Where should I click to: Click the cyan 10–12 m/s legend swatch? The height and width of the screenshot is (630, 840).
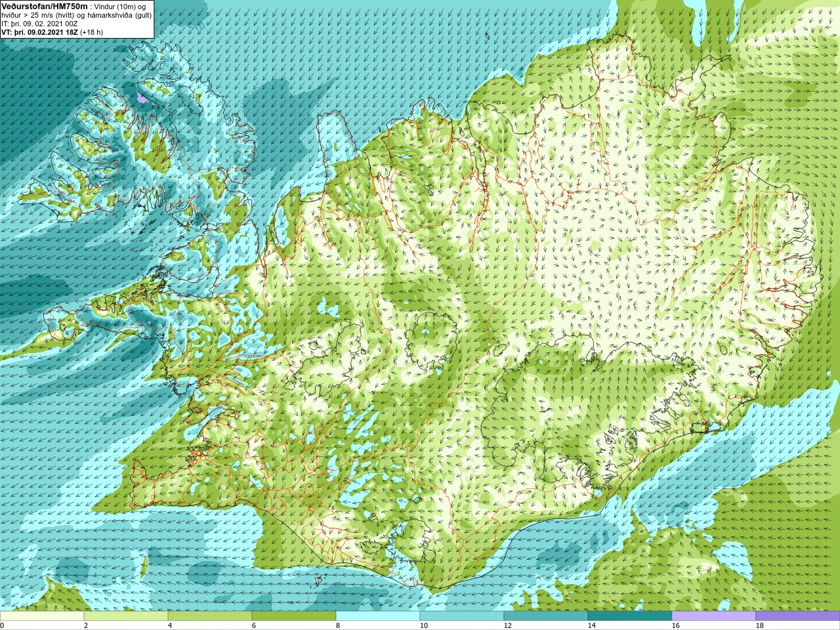click(462, 616)
